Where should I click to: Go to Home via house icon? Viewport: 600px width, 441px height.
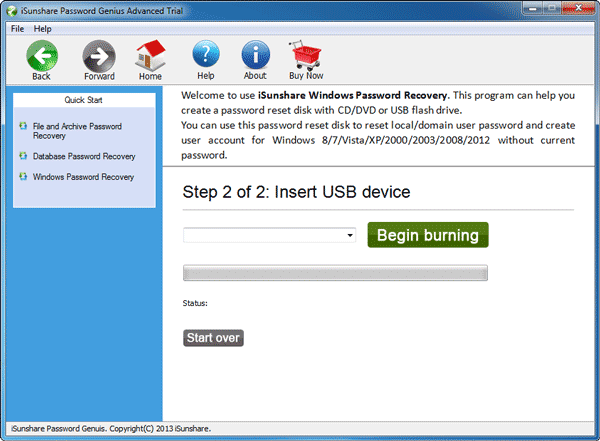pyautogui.click(x=150, y=55)
